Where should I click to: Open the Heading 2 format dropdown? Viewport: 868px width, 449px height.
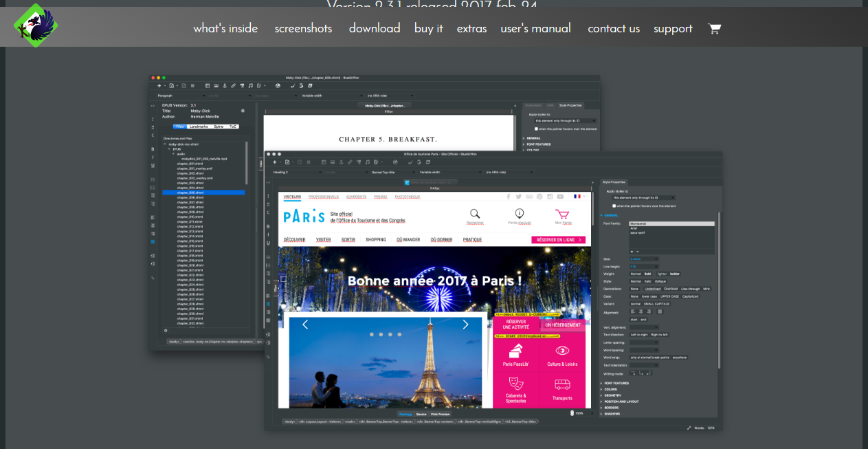(297, 172)
